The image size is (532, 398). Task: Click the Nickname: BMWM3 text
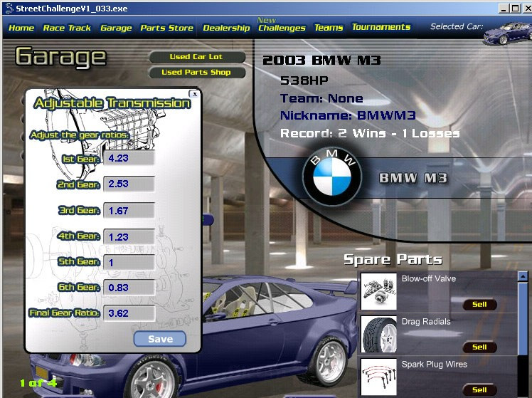(x=348, y=115)
